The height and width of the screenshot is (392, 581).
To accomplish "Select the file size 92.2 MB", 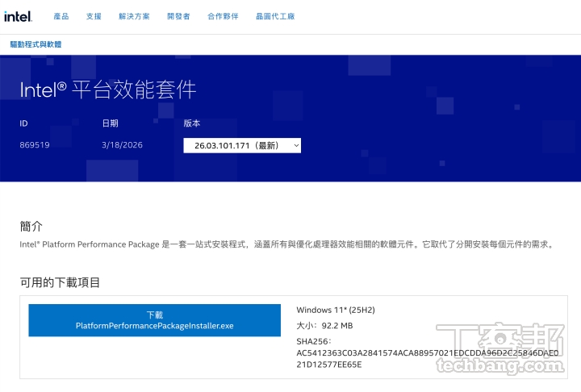I will click(337, 326).
